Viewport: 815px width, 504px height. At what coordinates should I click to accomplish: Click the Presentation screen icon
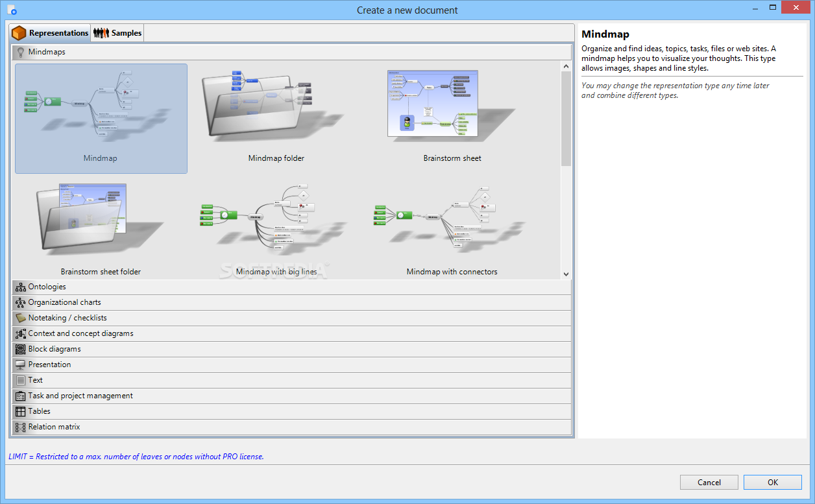click(x=21, y=365)
